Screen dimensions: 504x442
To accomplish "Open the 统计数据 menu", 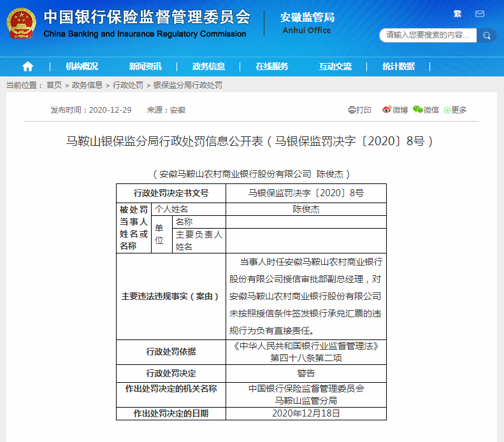I will [x=399, y=66].
